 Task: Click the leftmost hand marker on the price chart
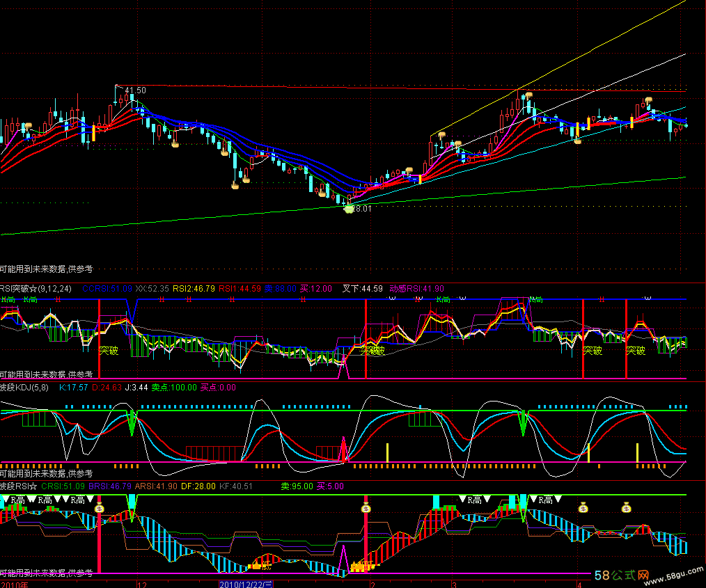29,127
